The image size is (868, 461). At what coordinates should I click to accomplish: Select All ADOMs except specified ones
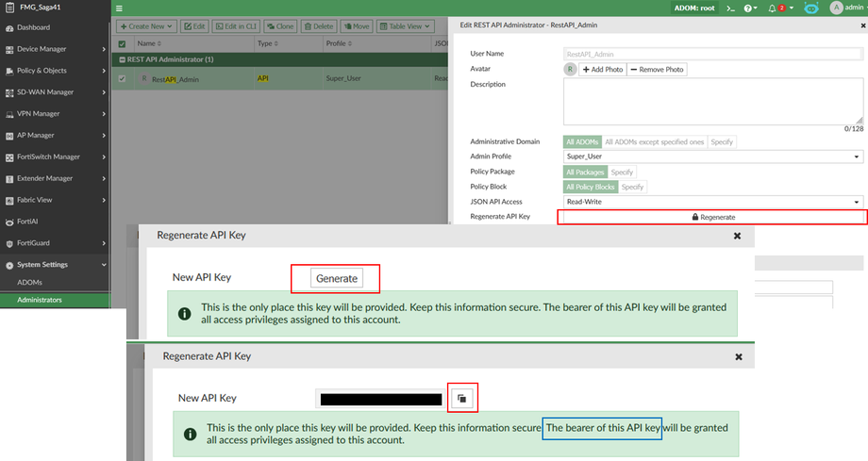655,142
